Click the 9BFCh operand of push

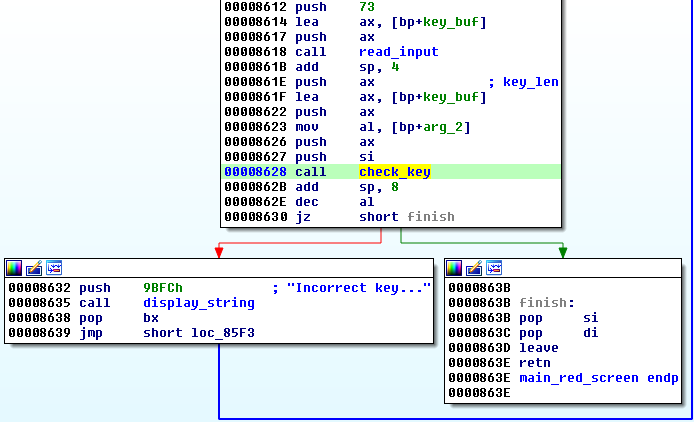coord(163,288)
